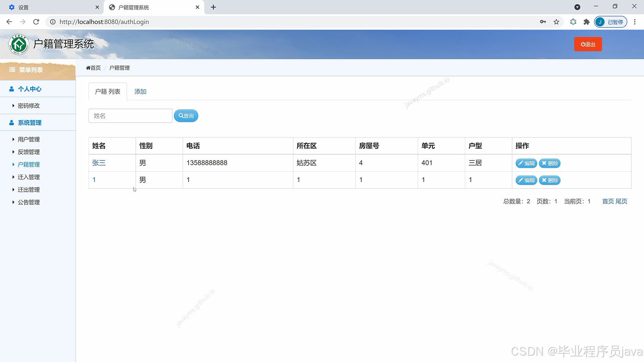The width and height of the screenshot is (644, 362).
Task: Focus the 姓名 search input field
Action: (130, 116)
